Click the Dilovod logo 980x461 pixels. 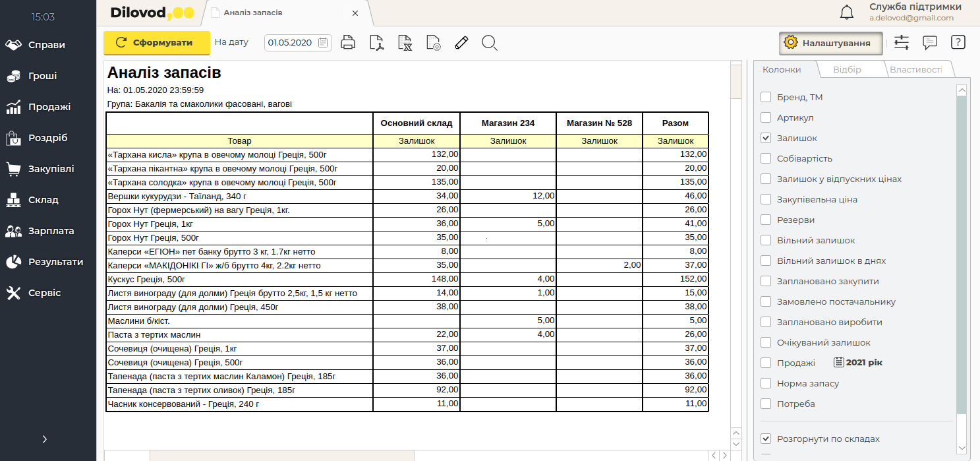[152, 13]
